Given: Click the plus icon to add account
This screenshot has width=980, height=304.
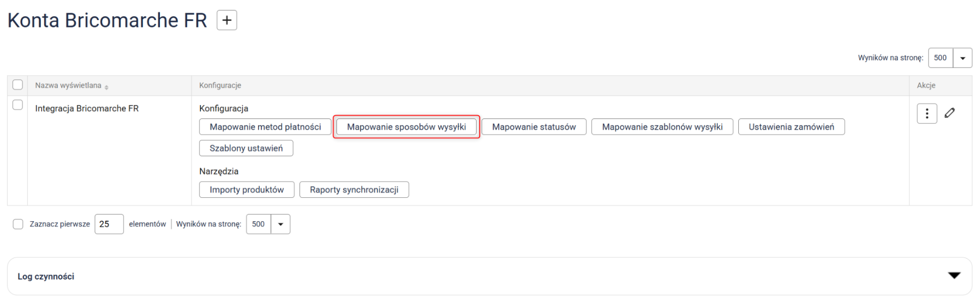Looking at the screenshot, I should 226,21.
